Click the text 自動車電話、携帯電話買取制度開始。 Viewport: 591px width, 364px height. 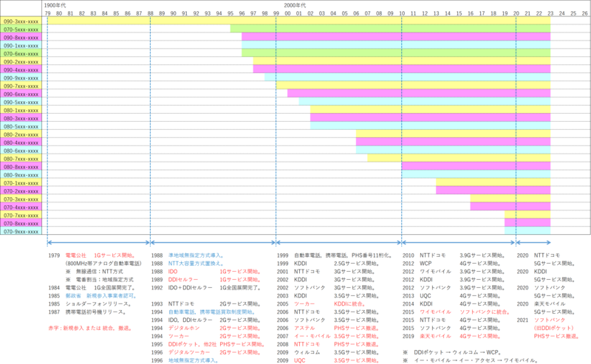(212, 312)
